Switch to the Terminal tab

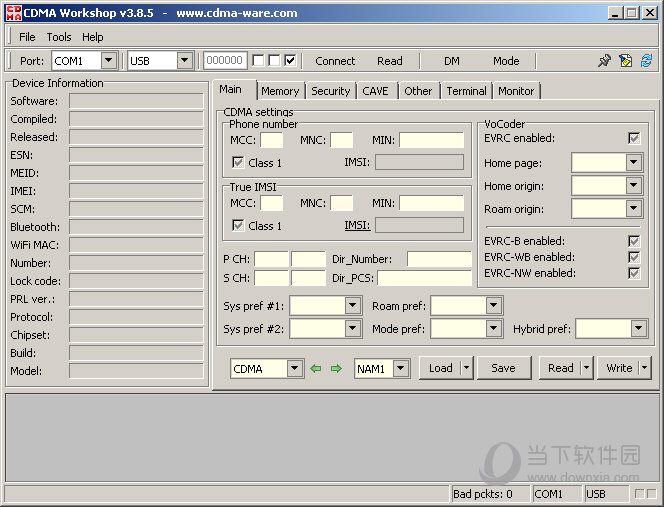pyautogui.click(x=467, y=91)
